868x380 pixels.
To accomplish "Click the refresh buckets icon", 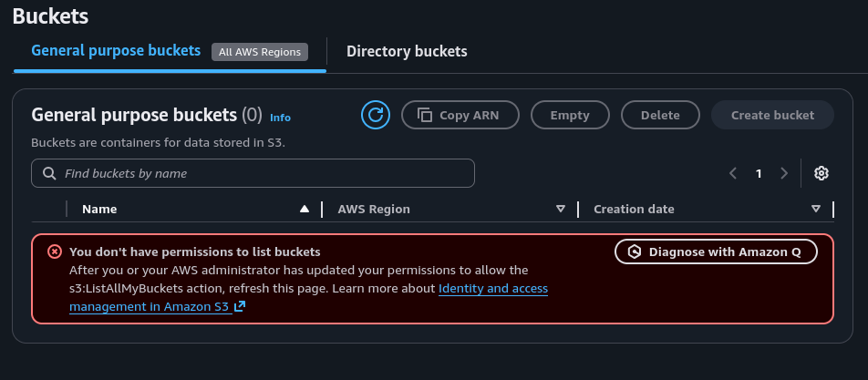I will [376, 115].
